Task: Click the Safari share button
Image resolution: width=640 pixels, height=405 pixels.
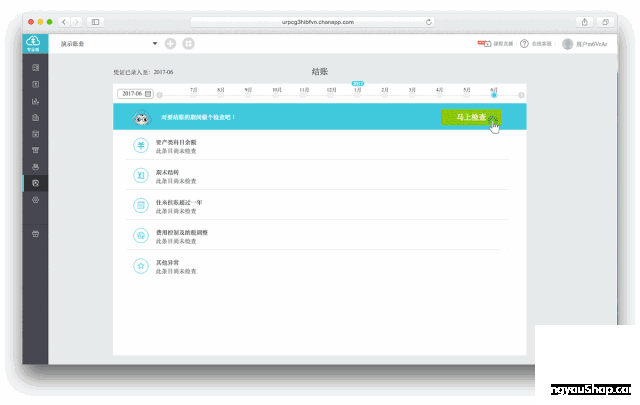Action: pos(584,22)
